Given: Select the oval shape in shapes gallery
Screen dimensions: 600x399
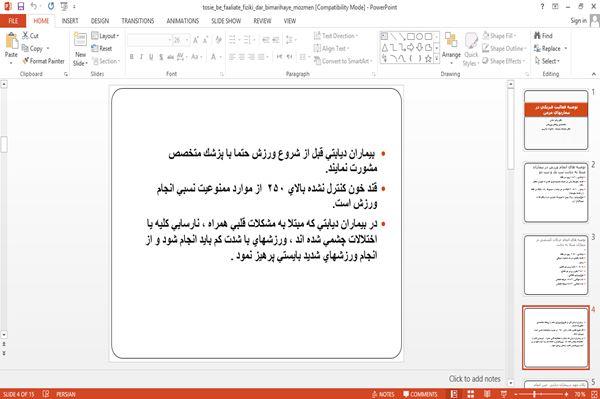Looking at the screenshot, I should tap(420, 37).
